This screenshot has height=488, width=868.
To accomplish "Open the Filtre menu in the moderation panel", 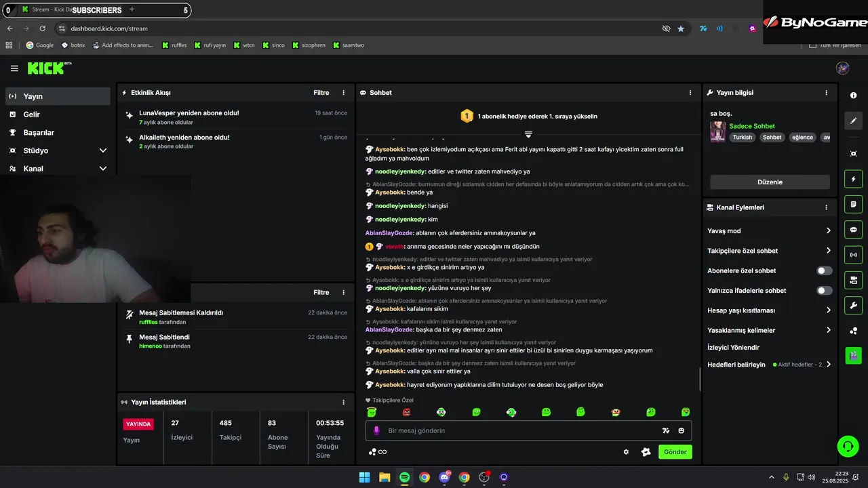I will (321, 293).
